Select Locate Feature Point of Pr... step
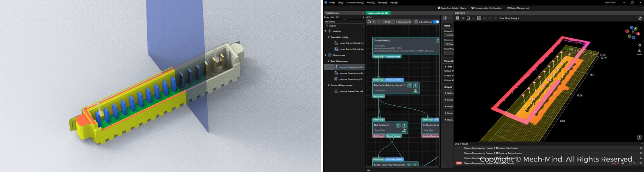 [349, 43]
